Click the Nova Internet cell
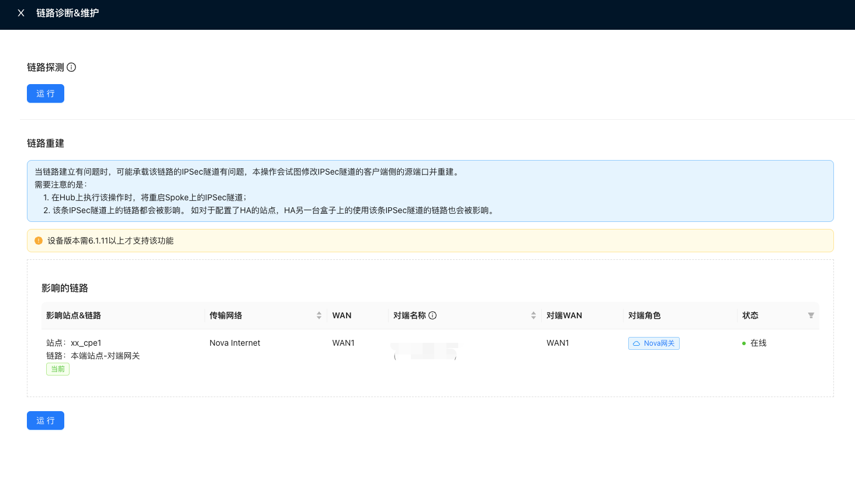 [235, 343]
